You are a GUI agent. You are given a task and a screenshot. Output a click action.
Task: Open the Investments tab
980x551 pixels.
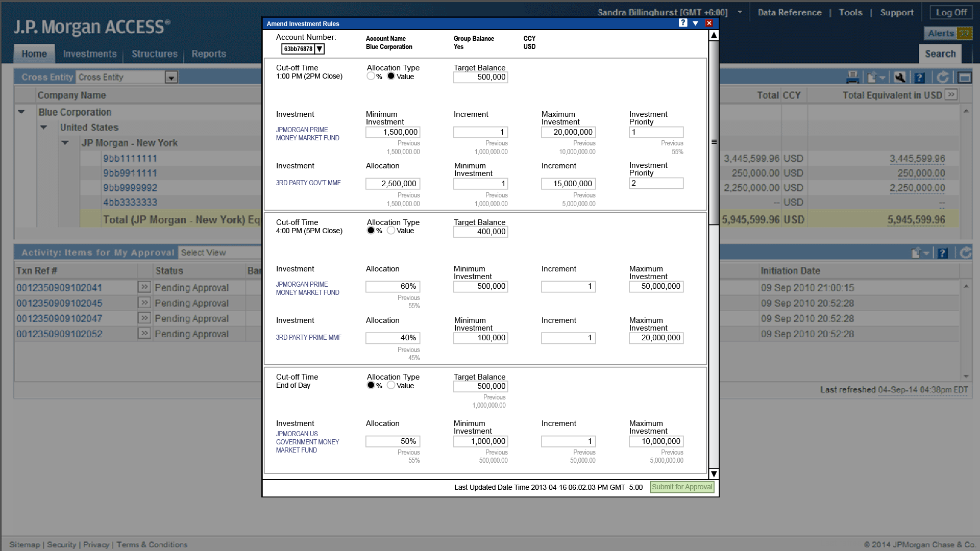point(89,54)
